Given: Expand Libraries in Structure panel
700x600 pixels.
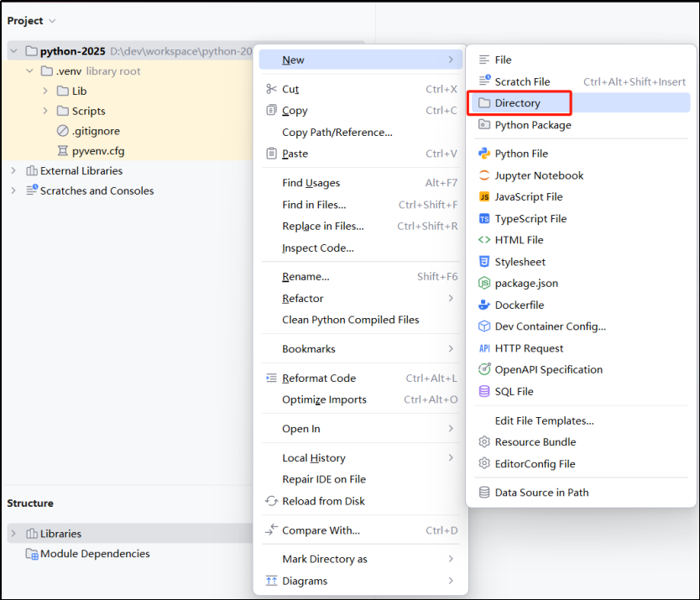Looking at the screenshot, I should [x=13, y=534].
